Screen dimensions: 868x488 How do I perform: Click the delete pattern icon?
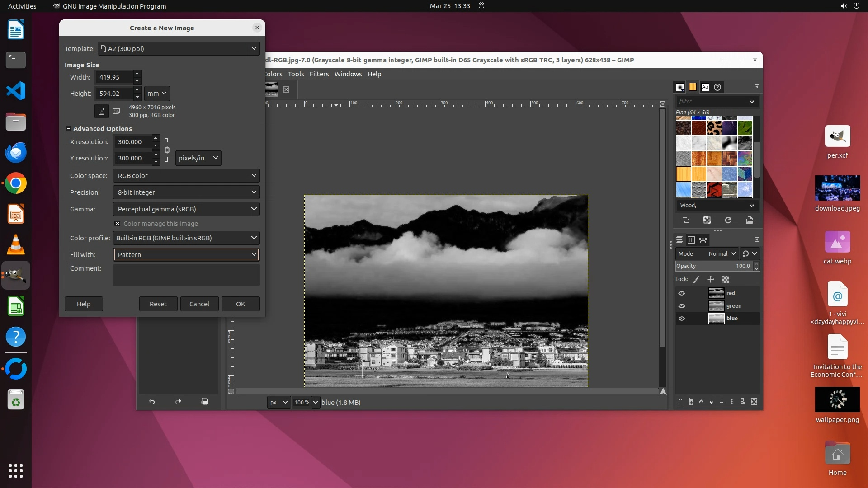707,221
